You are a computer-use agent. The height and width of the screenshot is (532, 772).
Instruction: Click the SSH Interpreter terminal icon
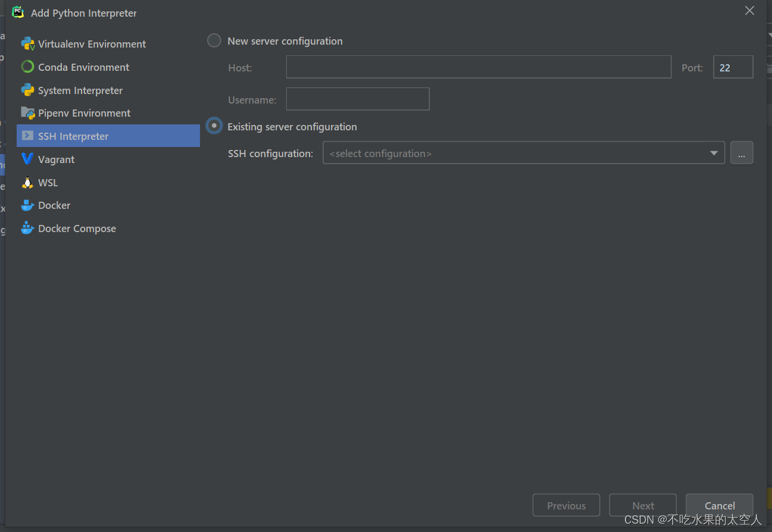pos(27,136)
